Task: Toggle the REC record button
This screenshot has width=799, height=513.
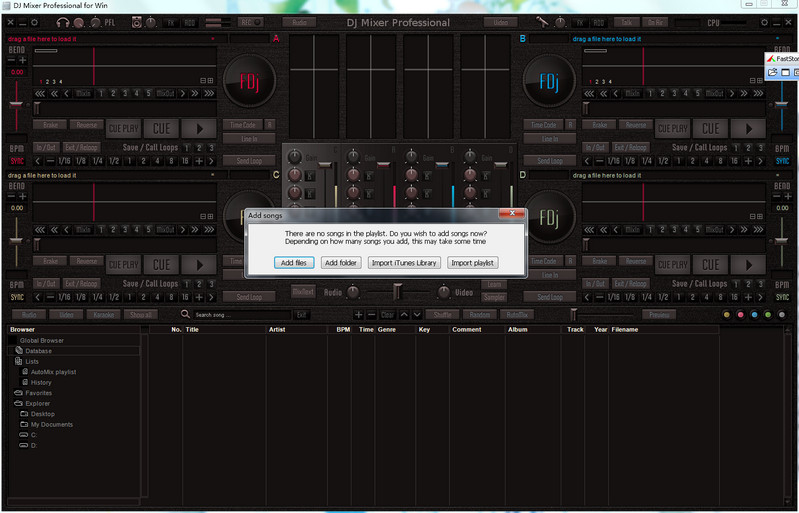Action: [250, 22]
